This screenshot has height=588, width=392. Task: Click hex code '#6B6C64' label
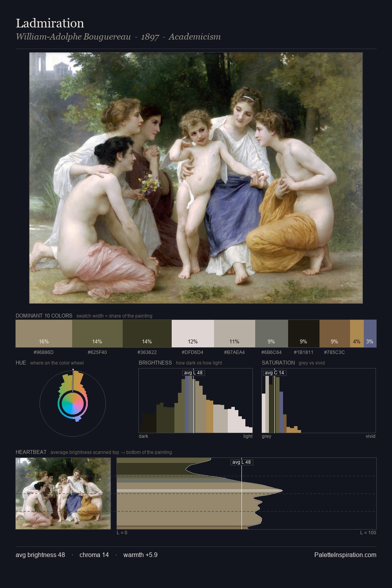coord(271,352)
